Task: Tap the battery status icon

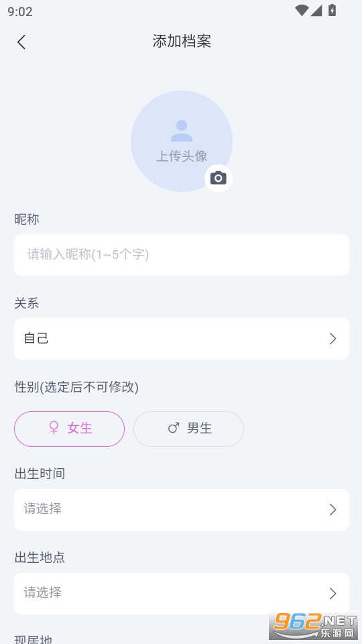Action: pos(332,11)
